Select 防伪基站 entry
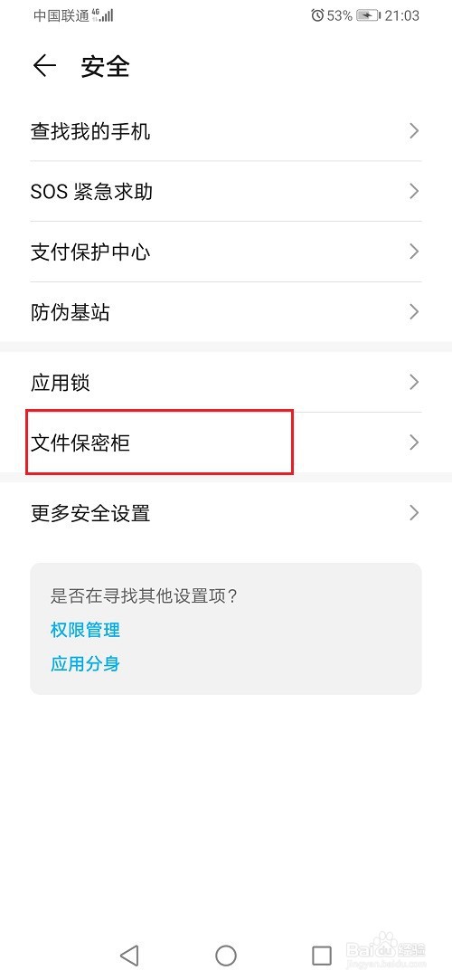452x980 pixels. click(226, 311)
